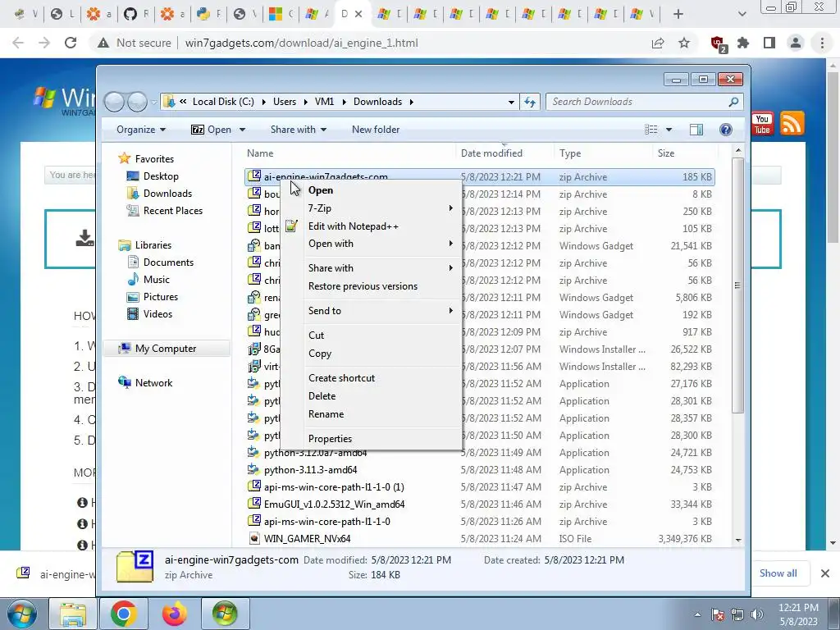Image resolution: width=840 pixels, height=630 pixels.
Task: Expand the view options arrow
Action: click(x=669, y=130)
